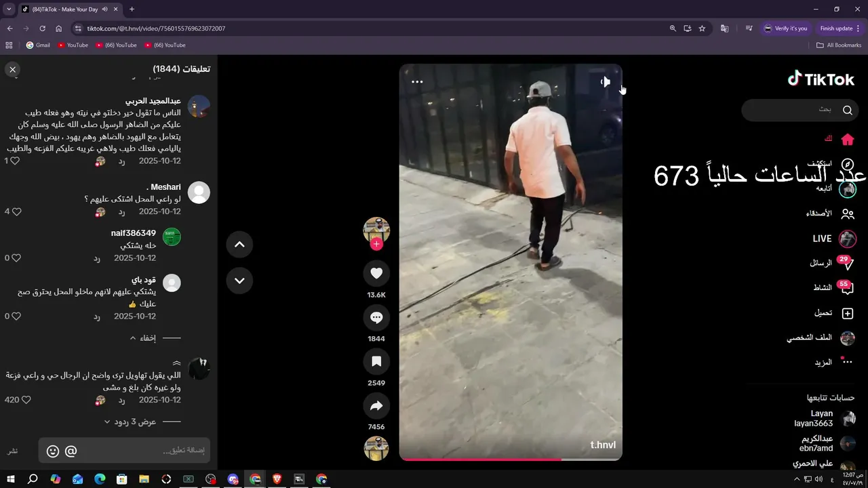This screenshot has height=488, width=868.
Task: Like the comment by قود باي
Action: (17, 317)
